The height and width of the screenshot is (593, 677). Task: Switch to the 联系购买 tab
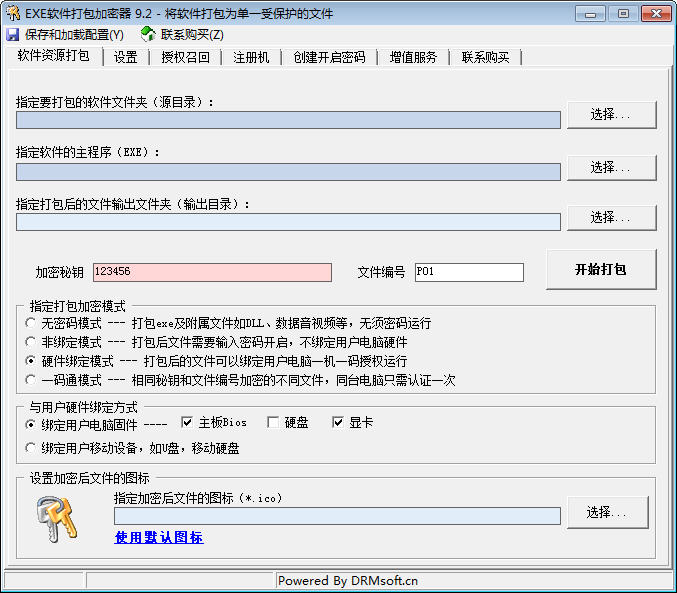click(x=485, y=57)
